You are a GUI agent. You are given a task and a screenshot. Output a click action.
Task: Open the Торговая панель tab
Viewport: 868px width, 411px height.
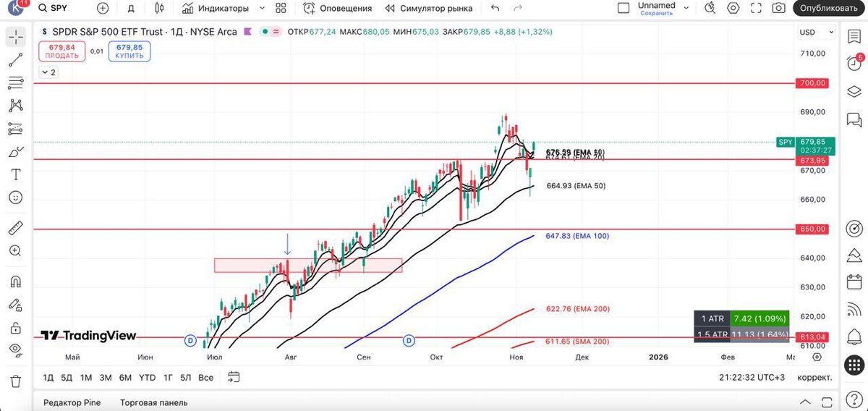point(153,402)
